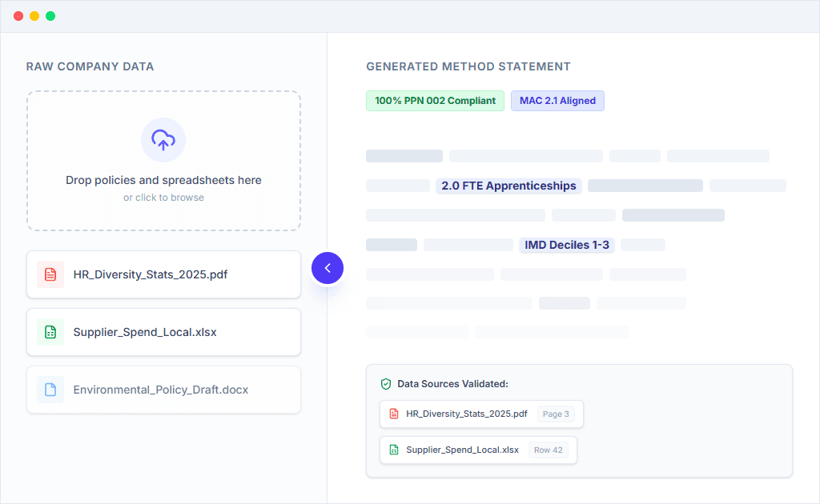820x504 pixels.
Task: Click the red PDF icon inside the validated sources panel
Action: [395, 414]
